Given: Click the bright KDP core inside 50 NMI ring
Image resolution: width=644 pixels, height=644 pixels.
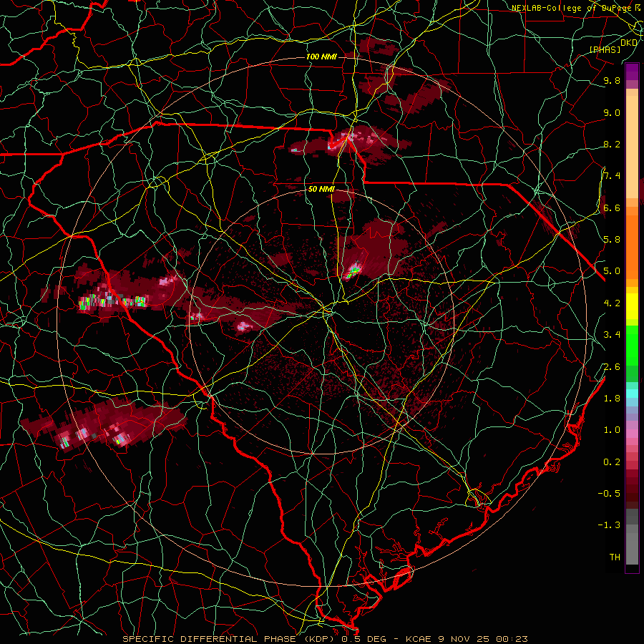Looking at the screenshot, I should pyautogui.click(x=353, y=271).
